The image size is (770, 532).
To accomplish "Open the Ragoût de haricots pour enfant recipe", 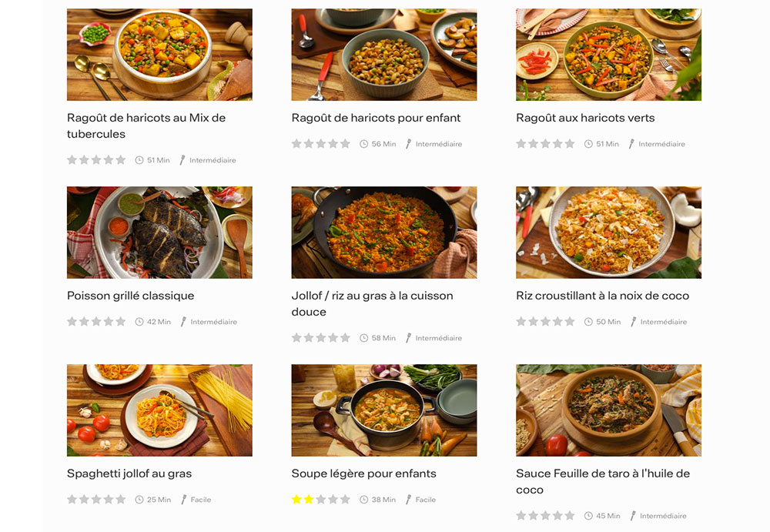I will pyautogui.click(x=376, y=118).
